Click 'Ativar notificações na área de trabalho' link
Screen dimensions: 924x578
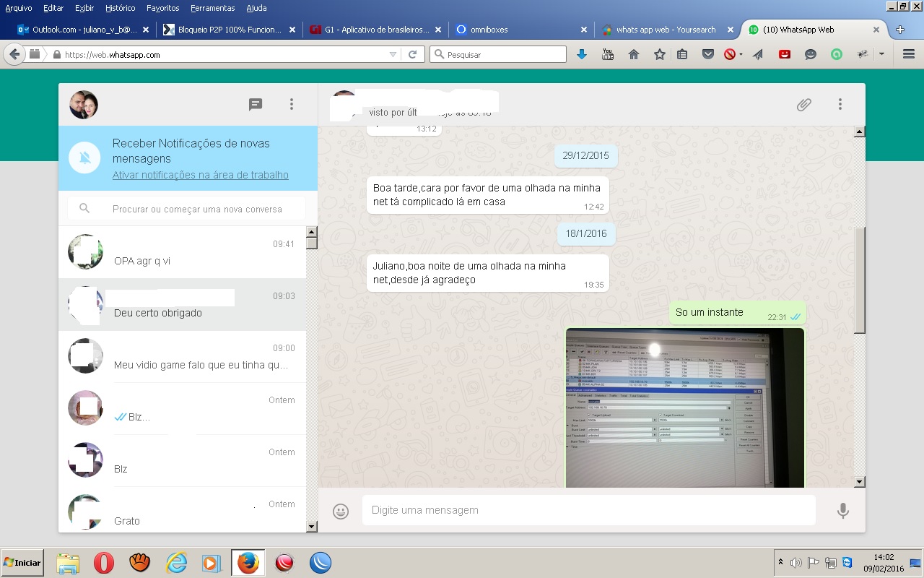pyautogui.click(x=201, y=175)
